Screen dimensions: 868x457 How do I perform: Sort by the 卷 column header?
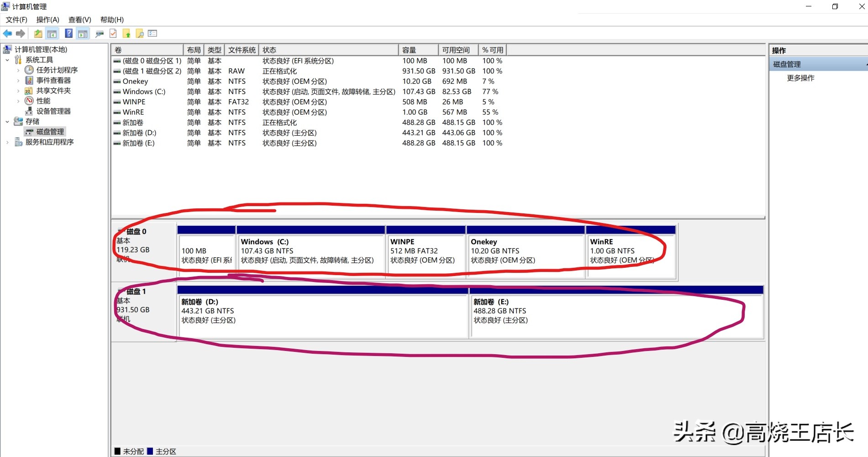pos(147,50)
